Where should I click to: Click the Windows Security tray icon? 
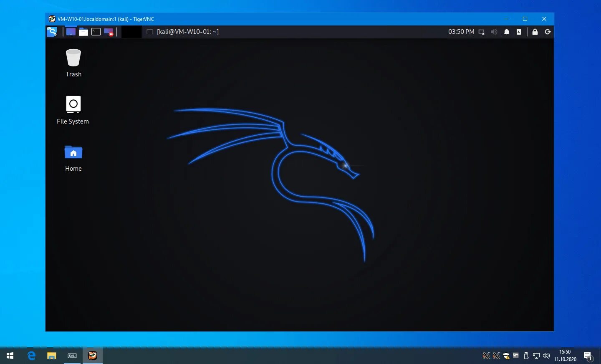506,356
